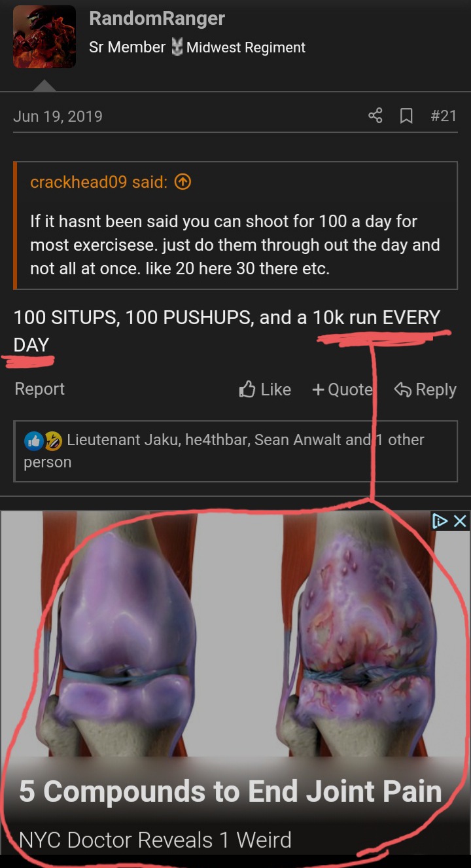Click the blue thumbs-up reaction icon

coord(33,441)
